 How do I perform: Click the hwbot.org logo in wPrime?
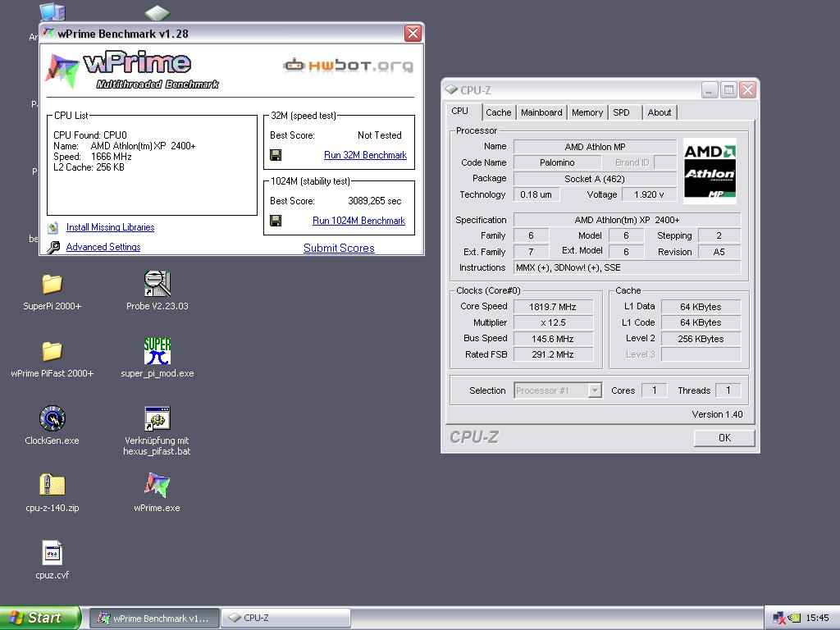tap(348, 66)
